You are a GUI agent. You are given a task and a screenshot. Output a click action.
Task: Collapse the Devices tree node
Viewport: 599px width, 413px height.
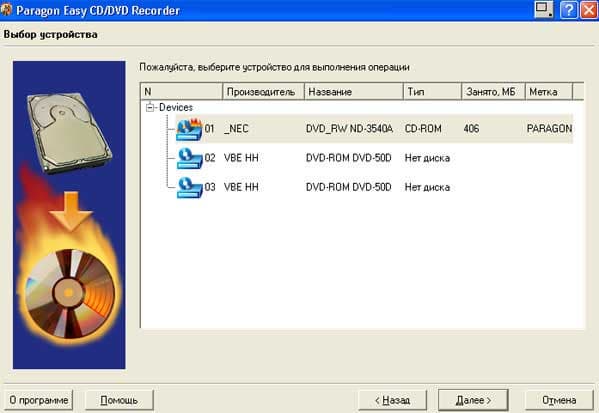click(x=150, y=107)
